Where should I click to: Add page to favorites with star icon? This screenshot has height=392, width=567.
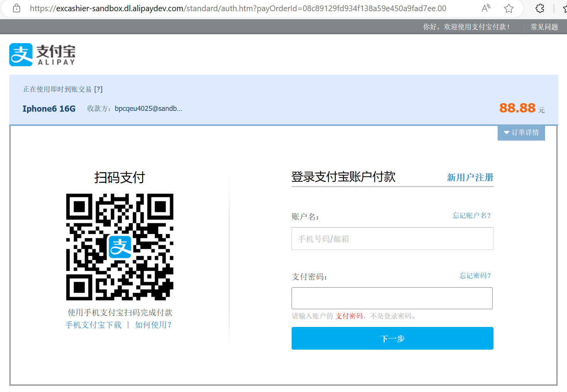coord(509,8)
